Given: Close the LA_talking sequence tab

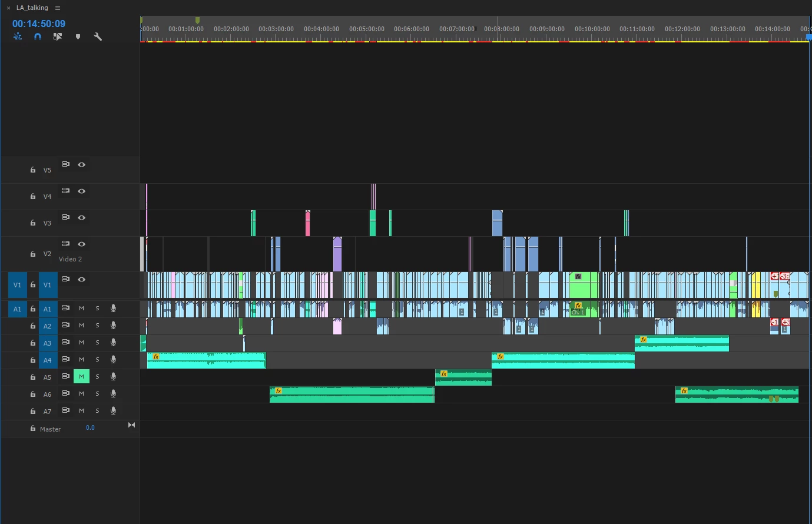Looking at the screenshot, I should [8, 8].
